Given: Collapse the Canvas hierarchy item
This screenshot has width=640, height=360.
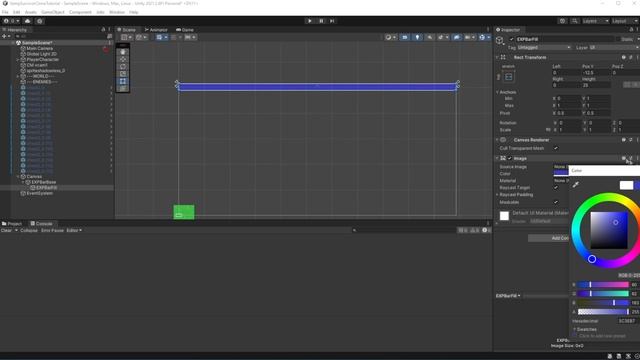Looking at the screenshot, I should tap(18, 177).
